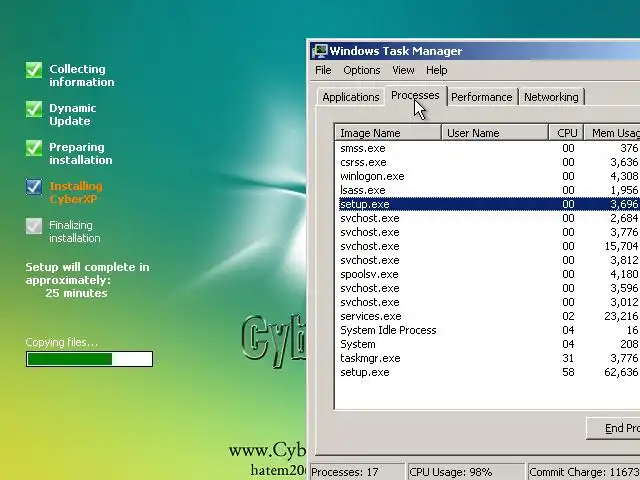
Task: Open the Help menu
Action: click(x=436, y=70)
